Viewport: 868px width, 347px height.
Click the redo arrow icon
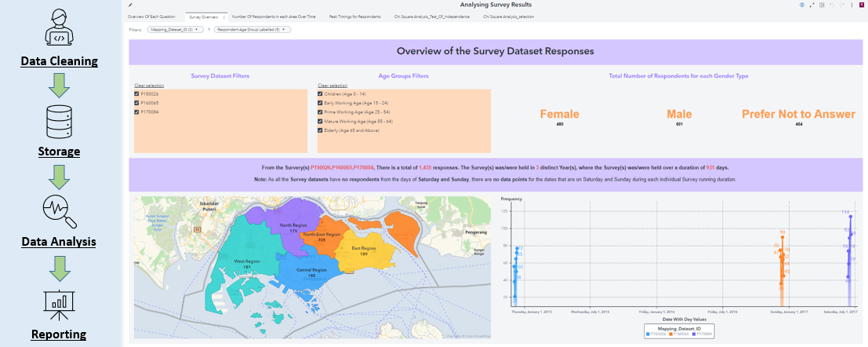[x=842, y=5]
